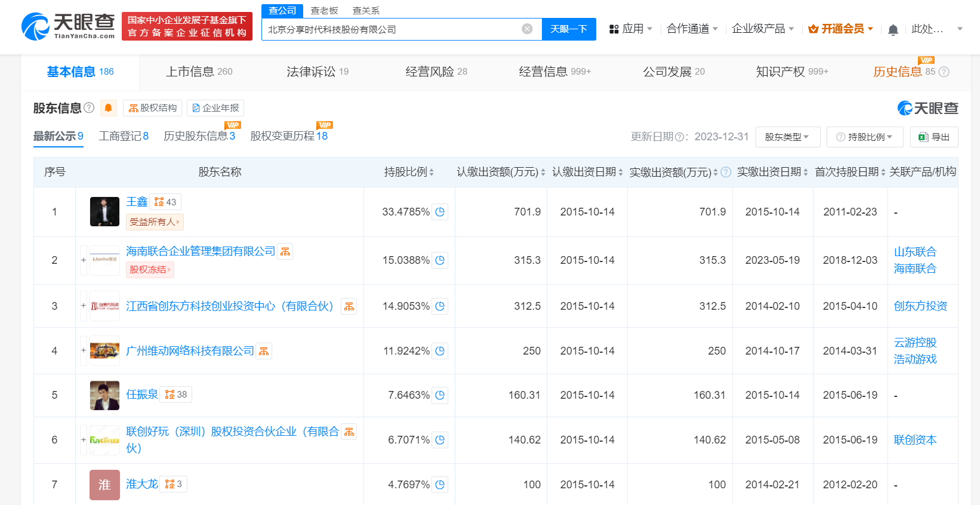Image resolution: width=980 pixels, height=505 pixels.
Task: Open shareholder link 王鑫
Action: point(137,202)
